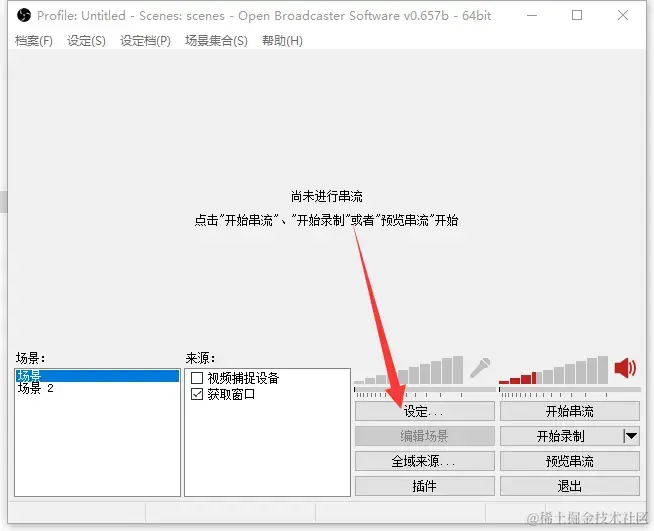Click the 全域来源... button
Image resolution: width=654 pixels, height=531 pixels.
point(425,461)
